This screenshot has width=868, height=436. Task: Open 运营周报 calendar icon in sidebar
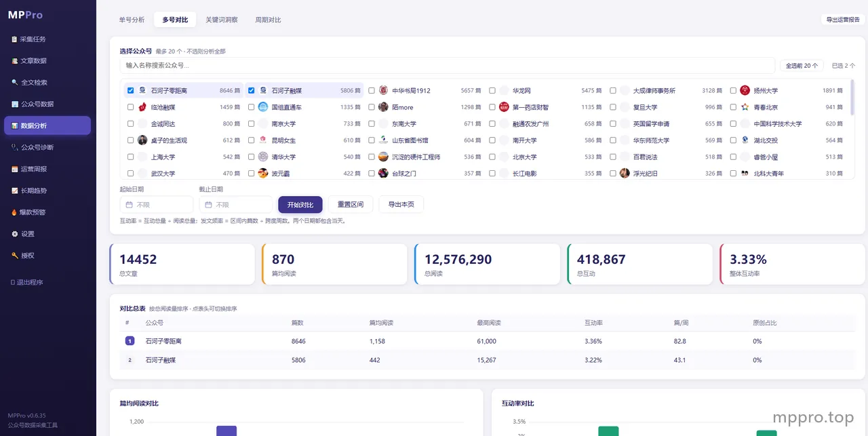(x=14, y=169)
